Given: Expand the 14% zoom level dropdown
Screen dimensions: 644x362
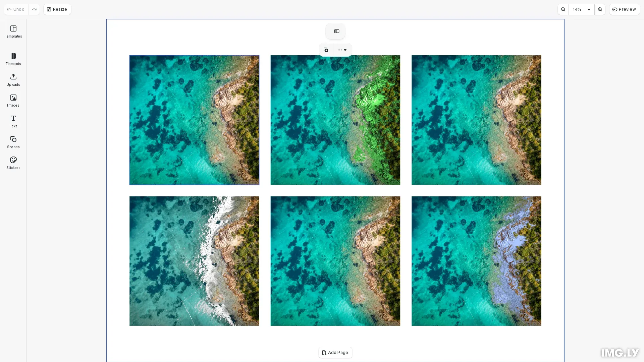Looking at the screenshot, I should (x=582, y=9).
